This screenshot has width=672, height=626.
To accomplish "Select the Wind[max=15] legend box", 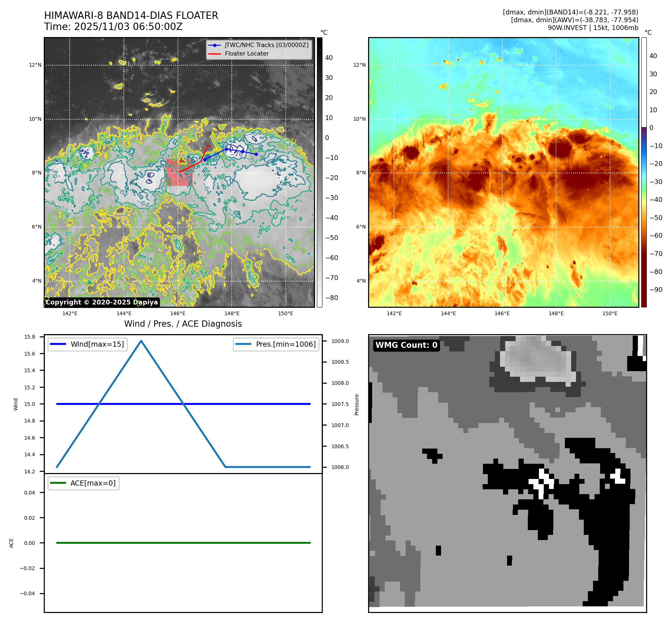I will click(x=88, y=344).
